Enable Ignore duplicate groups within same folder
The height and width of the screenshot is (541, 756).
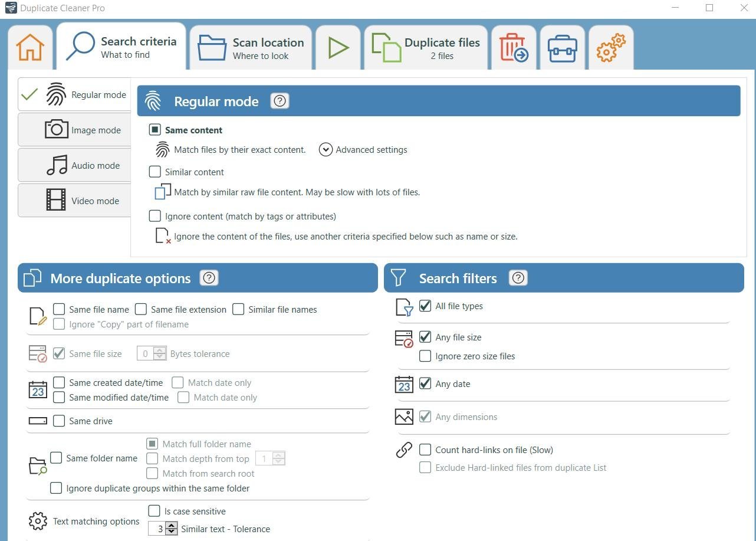point(56,488)
